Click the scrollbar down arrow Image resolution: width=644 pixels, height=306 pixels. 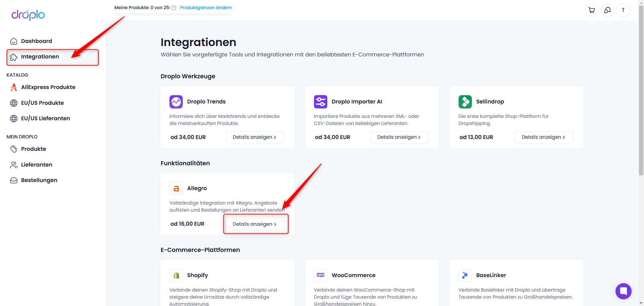click(x=641, y=303)
